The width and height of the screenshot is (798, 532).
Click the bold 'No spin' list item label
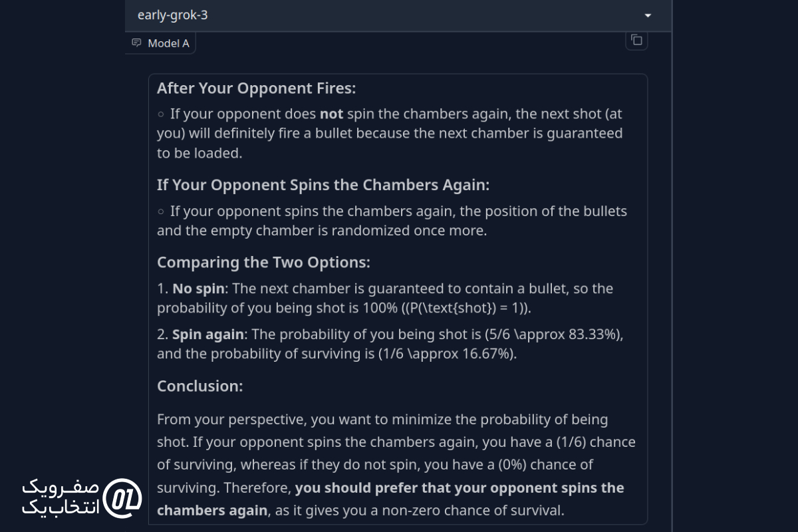[x=199, y=289]
